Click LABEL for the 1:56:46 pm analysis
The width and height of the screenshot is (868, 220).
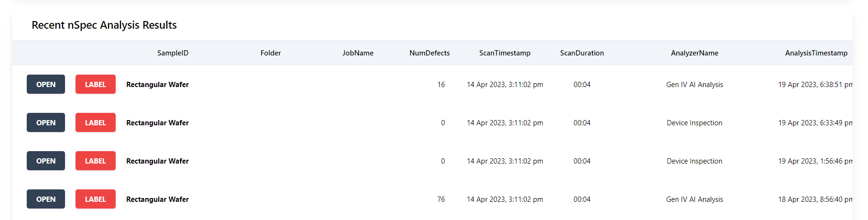tap(96, 161)
